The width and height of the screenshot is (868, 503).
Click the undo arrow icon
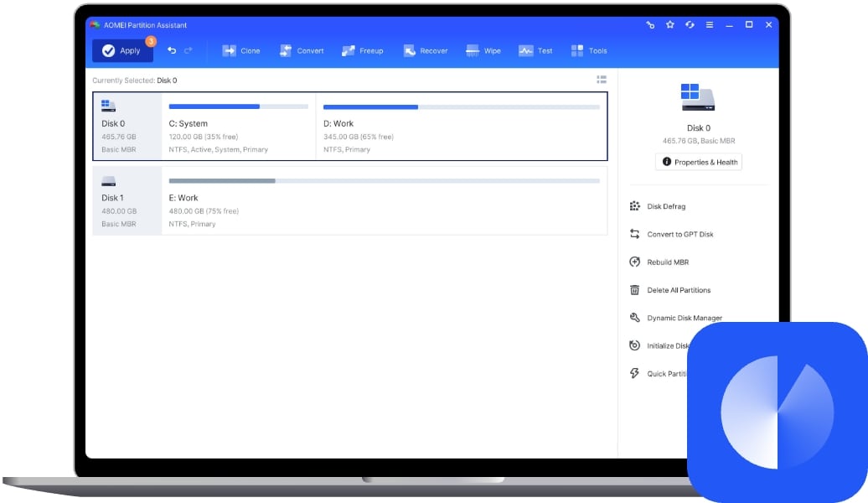point(172,50)
